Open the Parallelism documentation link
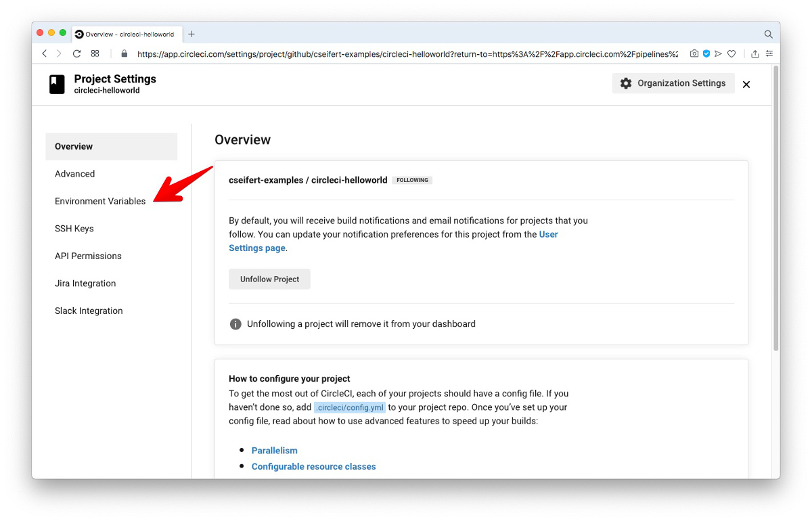The width and height of the screenshot is (812, 521). 275,450
